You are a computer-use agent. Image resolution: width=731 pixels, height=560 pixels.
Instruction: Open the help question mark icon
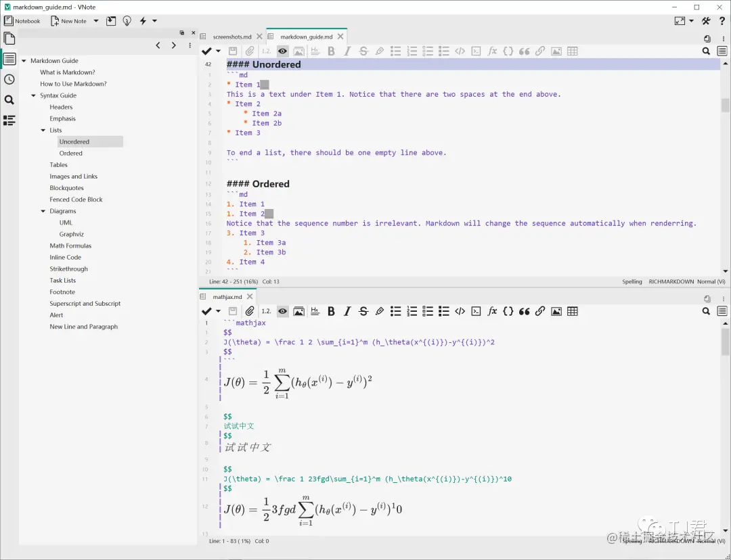click(x=722, y=21)
